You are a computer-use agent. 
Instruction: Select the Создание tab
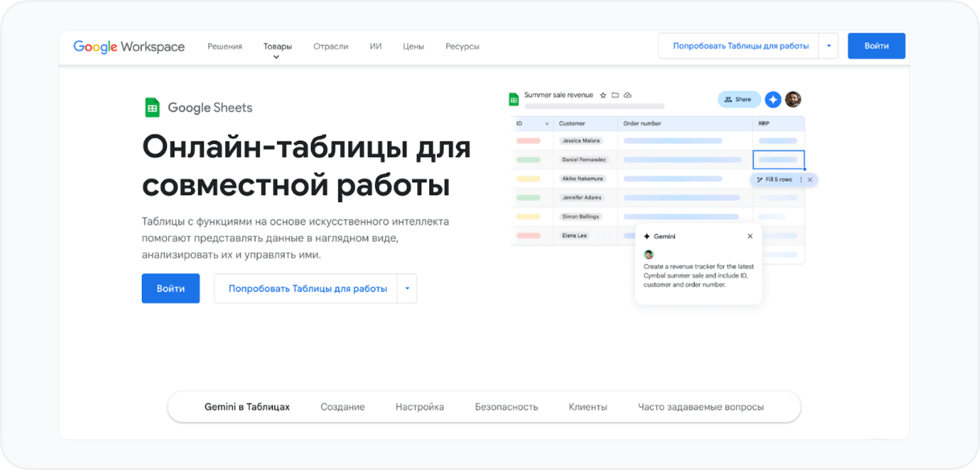(x=342, y=407)
